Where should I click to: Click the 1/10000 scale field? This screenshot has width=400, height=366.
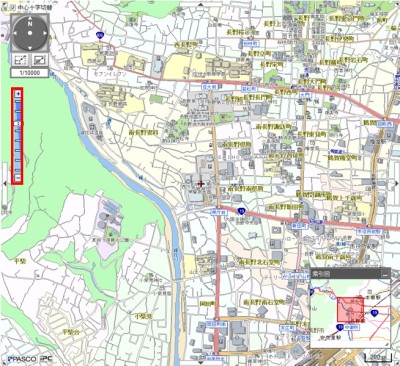pyautogui.click(x=30, y=73)
